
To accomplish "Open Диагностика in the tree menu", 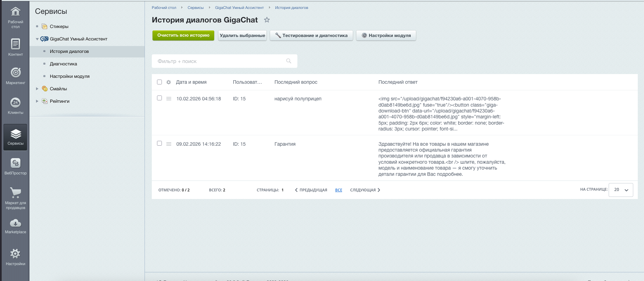I will click(63, 64).
